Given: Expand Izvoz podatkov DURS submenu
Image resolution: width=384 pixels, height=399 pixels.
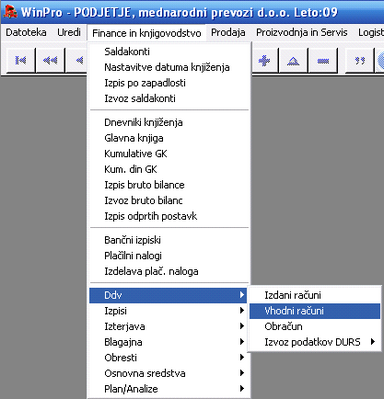Looking at the screenshot, I should click(315, 342).
